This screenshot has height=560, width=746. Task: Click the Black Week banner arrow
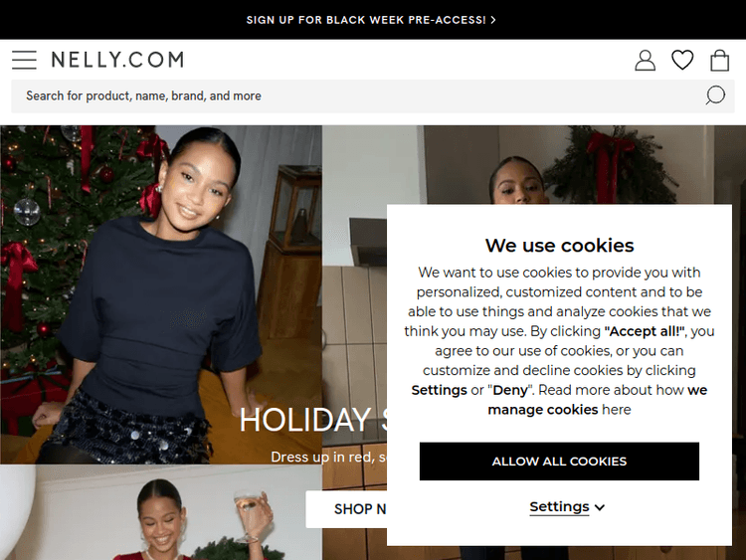click(493, 20)
